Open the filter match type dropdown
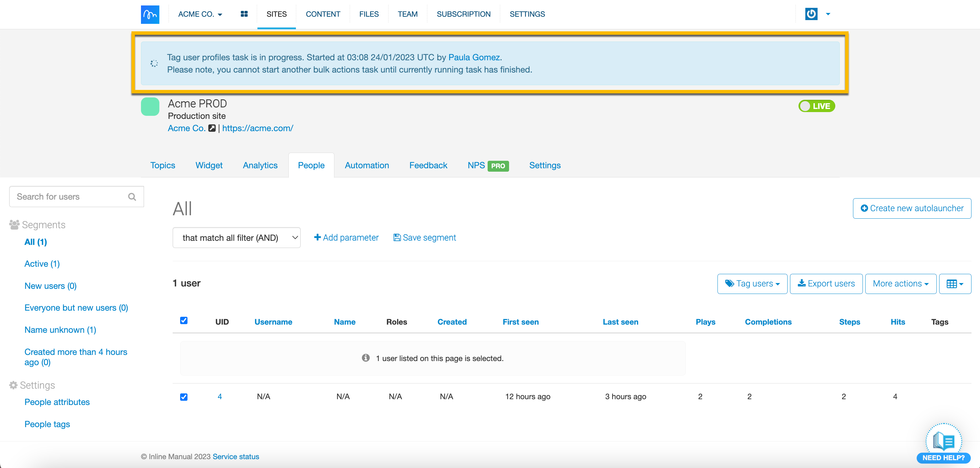Viewport: 980px width, 468px height. pos(236,238)
